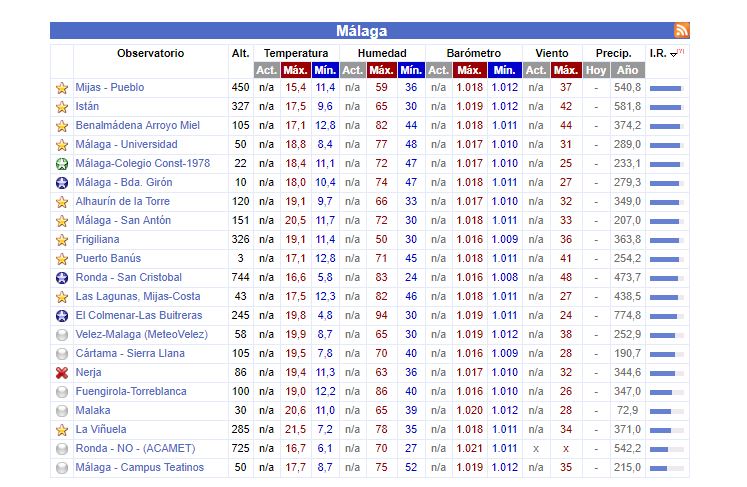Image resolution: width=747 pixels, height=487 pixels.
Task: Click the I.R. bar in Ronda - NO - (ACAMET) row
Action: pos(666,449)
